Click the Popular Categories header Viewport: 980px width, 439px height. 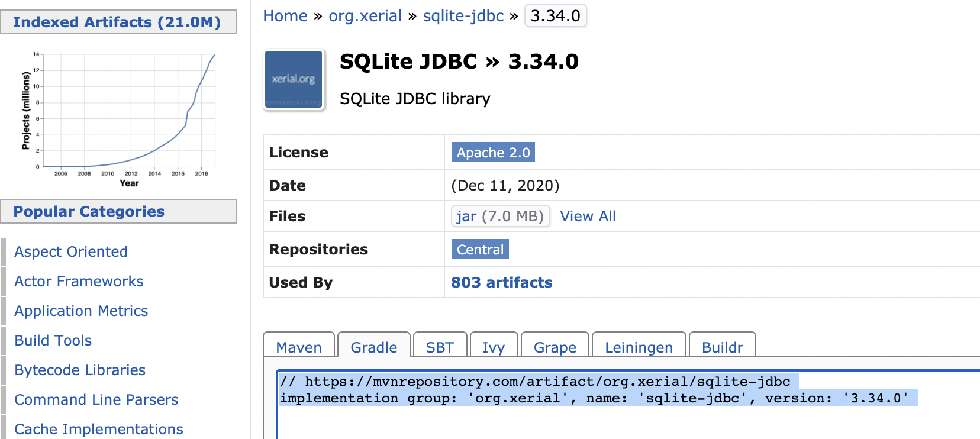click(118, 211)
